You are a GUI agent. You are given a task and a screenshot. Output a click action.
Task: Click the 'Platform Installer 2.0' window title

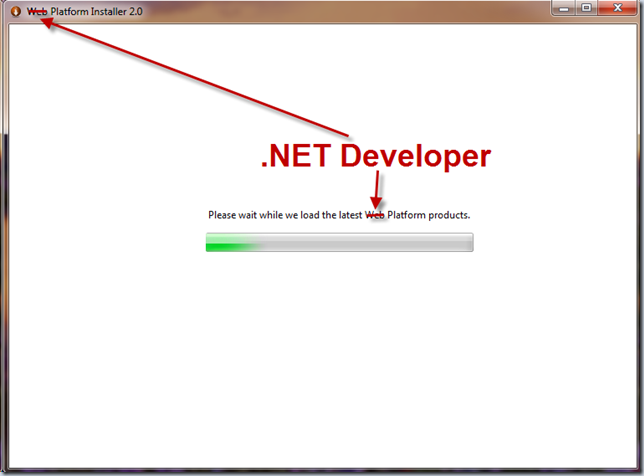click(85, 11)
